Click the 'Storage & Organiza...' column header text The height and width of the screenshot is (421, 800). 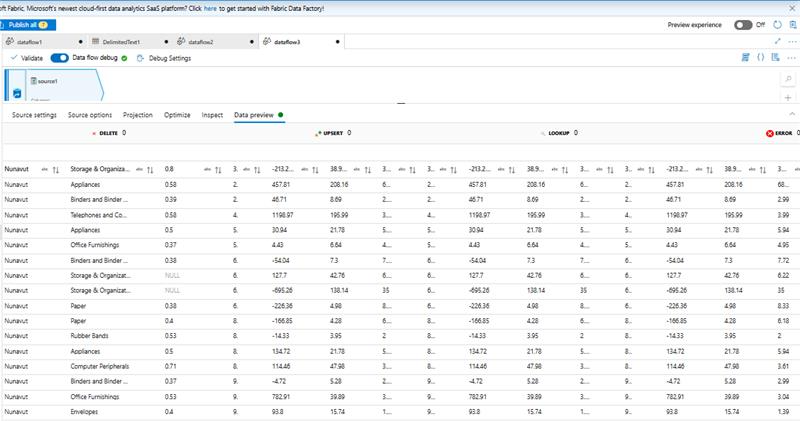coord(100,169)
